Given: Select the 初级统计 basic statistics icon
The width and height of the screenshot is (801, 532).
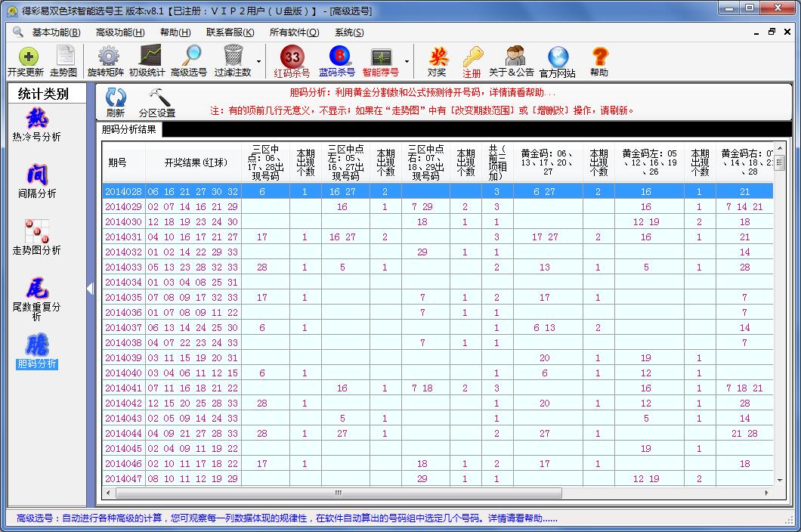Looking at the screenshot, I should coord(148,60).
